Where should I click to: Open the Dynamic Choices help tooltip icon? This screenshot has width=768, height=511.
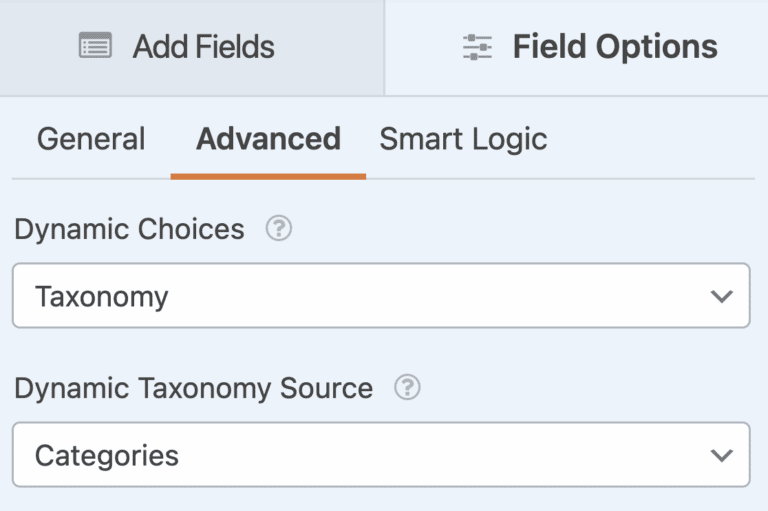[279, 229]
